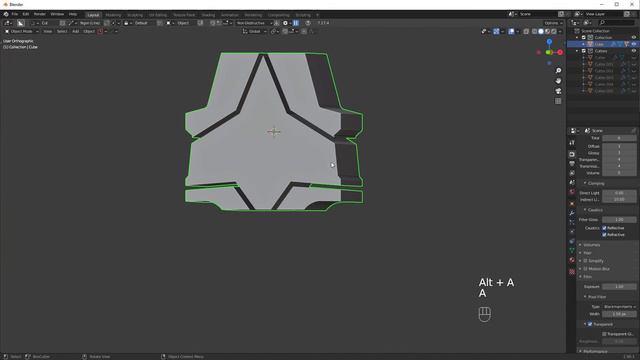The width and height of the screenshot is (640, 360).
Task: Select material preview shading mode
Action: [x=547, y=31]
